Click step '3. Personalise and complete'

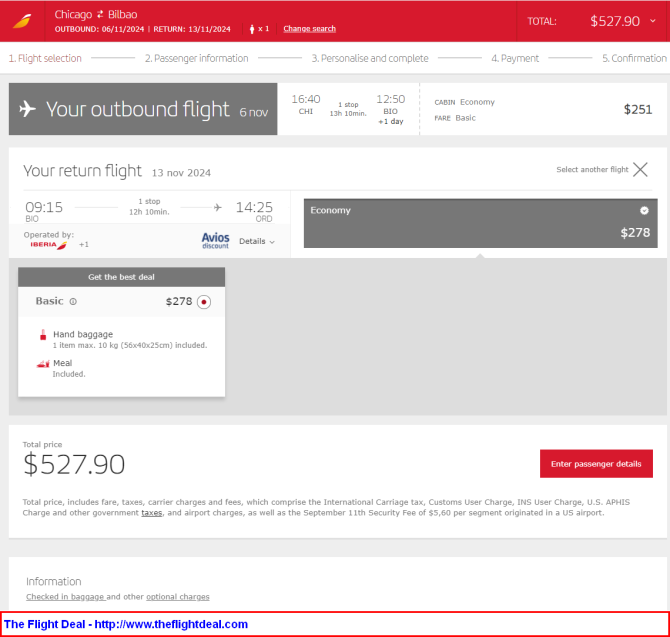point(370,58)
